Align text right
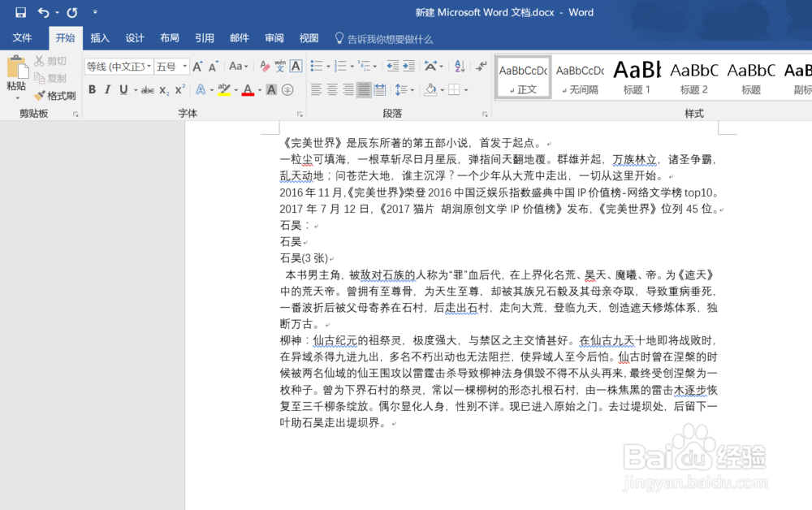The width and height of the screenshot is (812, 510). 348,89
